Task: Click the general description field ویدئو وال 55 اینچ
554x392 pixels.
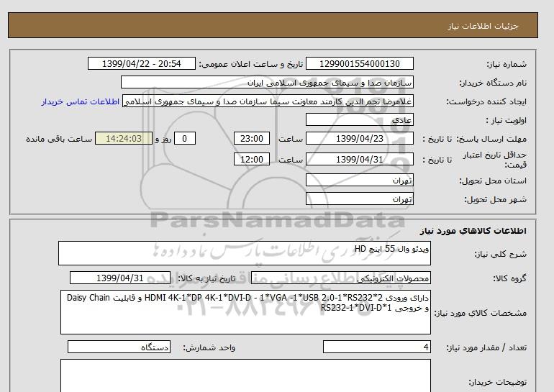Action: pyautogui.click(x=245, y=254)
